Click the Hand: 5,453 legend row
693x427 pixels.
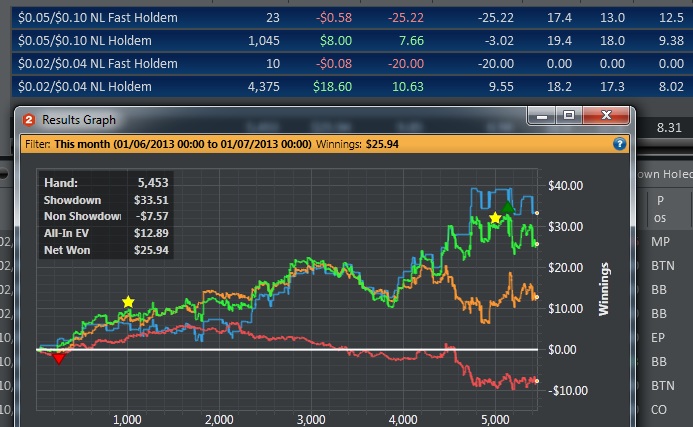(106, 183)
